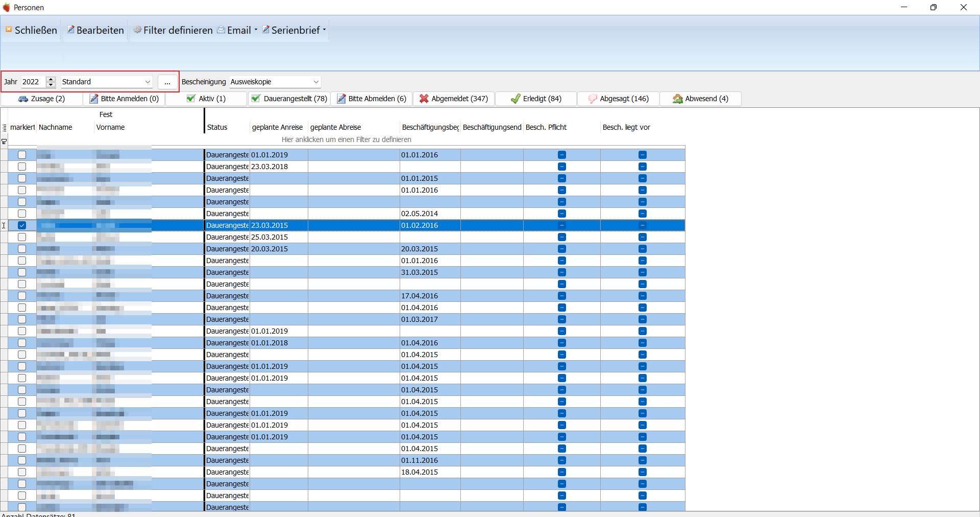The height and width of the screenshot is (517, 980).
Task: Click the ellipsis button beside Standard
Action: 167,82
